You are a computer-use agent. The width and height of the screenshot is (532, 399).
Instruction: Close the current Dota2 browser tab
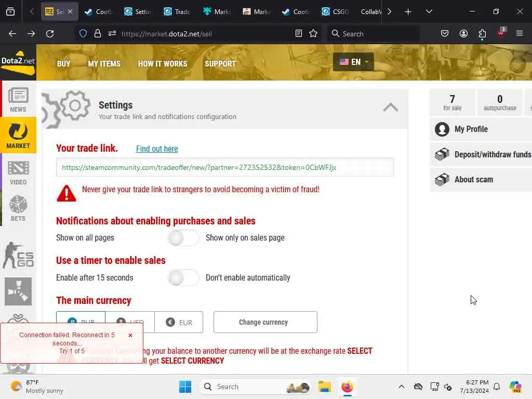[x=70, y=11]
